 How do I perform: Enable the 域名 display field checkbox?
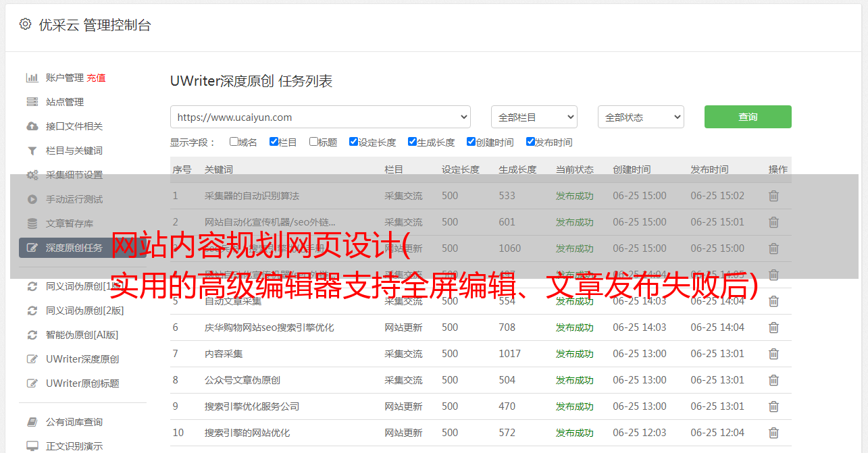tap(234, 142)
